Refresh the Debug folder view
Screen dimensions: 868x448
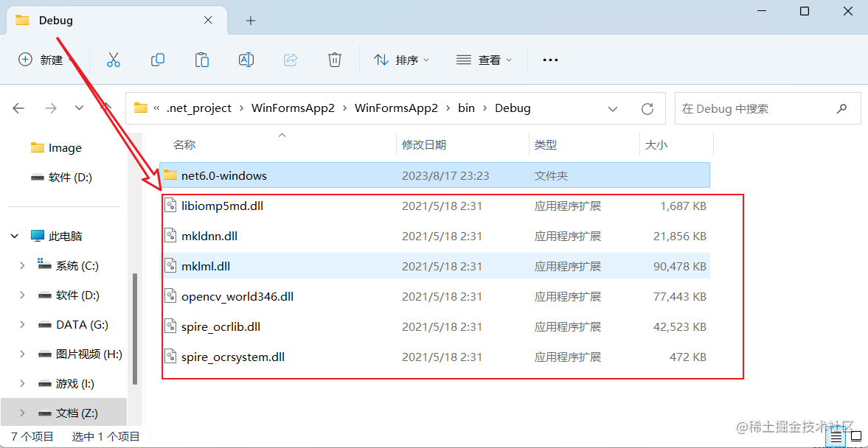point(647,108)
